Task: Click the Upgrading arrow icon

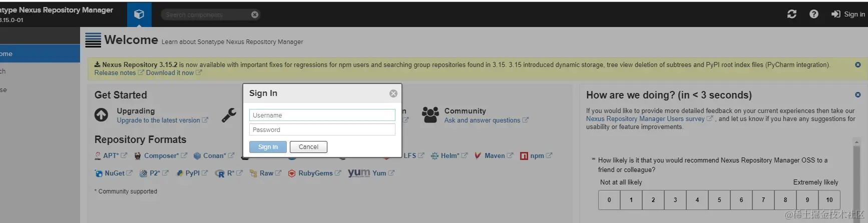Action: [x=101, y=115]
